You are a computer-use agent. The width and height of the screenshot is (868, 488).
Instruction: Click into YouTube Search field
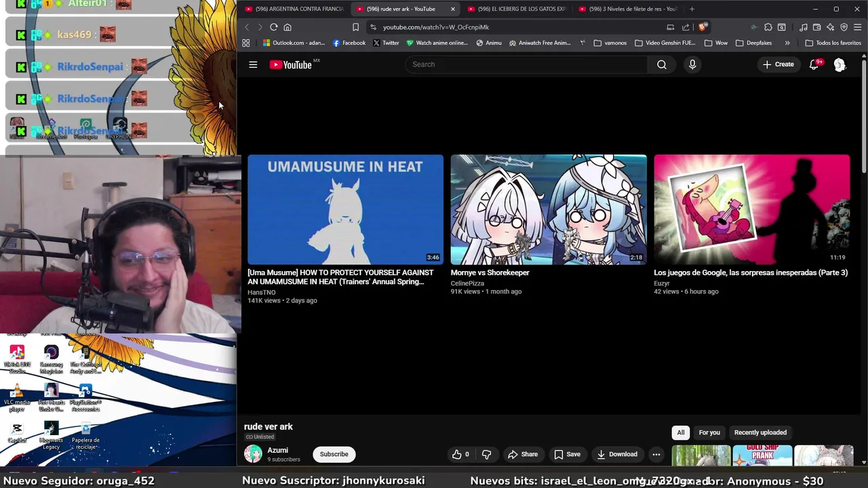(x=527, y=64)
